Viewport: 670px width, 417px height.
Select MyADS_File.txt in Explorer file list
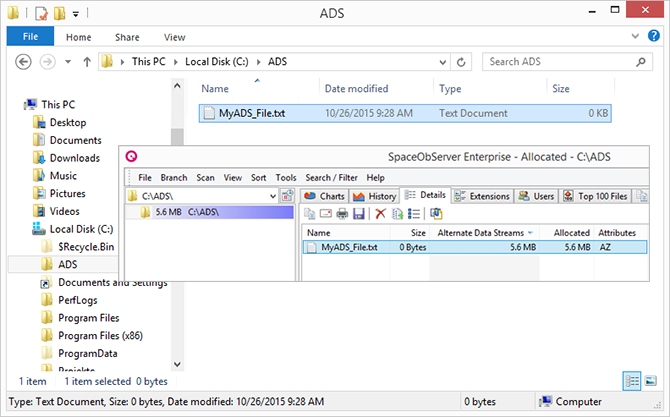point(405,113)
